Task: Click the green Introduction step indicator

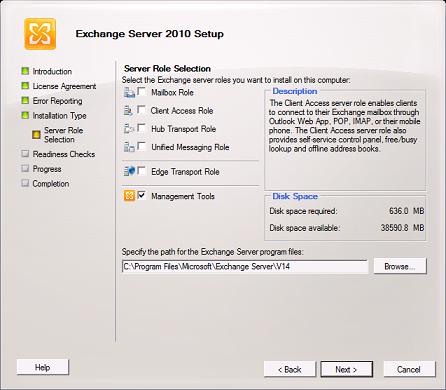Action: (25, 71)
